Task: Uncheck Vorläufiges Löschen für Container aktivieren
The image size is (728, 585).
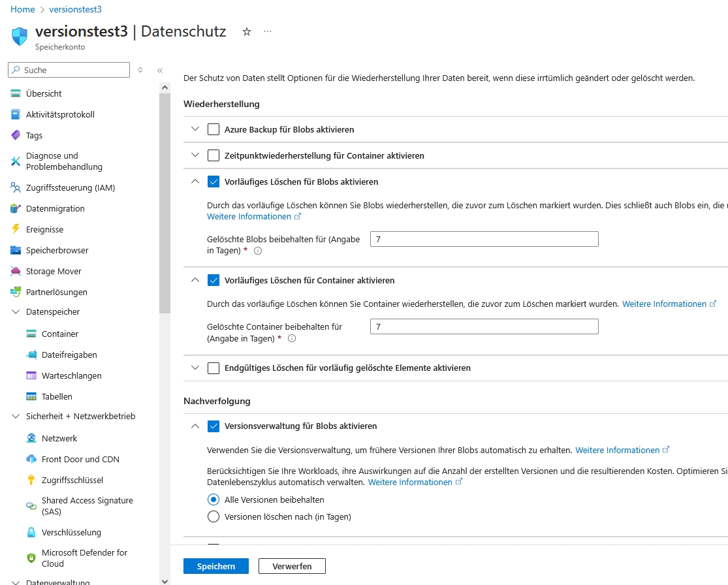Action: pos(214,280)
